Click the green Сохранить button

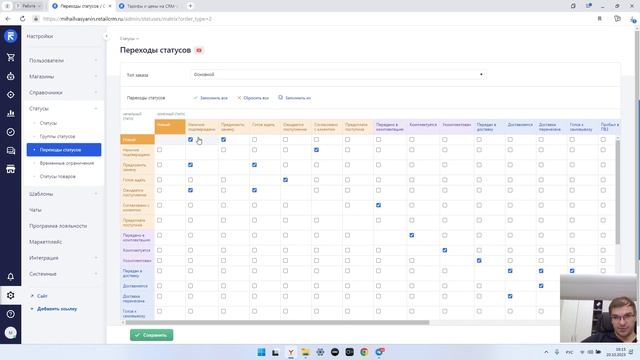click(151, 335)
